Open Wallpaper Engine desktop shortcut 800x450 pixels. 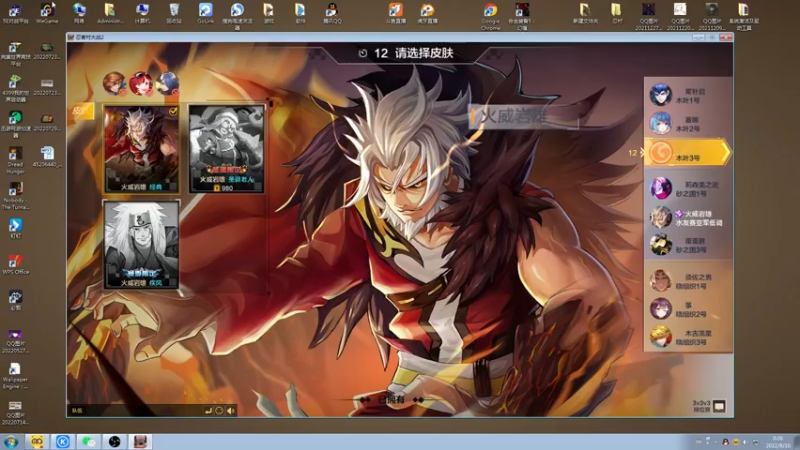coord(15,376)
